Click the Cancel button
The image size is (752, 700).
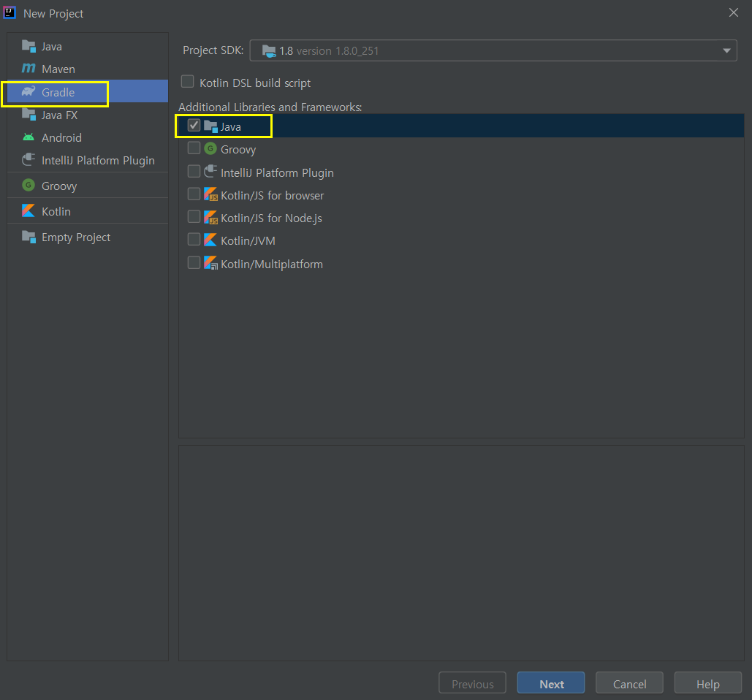pyautogui.click(x=630, y=682)
